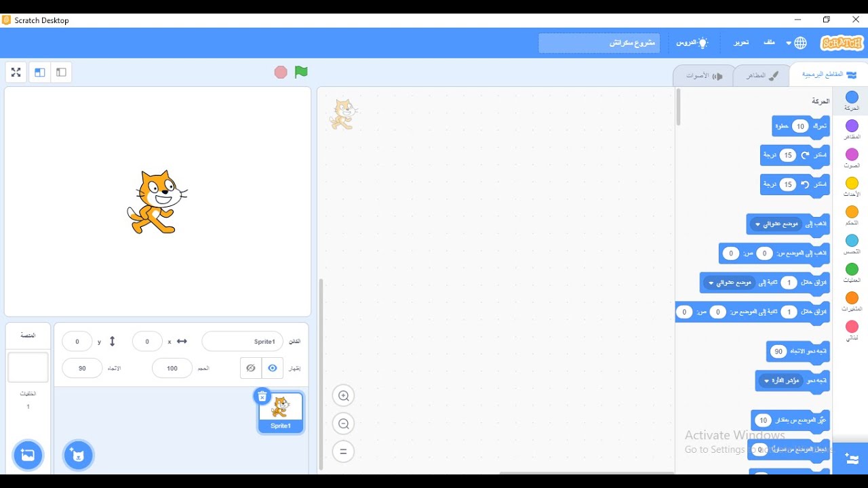
Task: Click the Sprite1 name field
Action: tap(243, 342)
